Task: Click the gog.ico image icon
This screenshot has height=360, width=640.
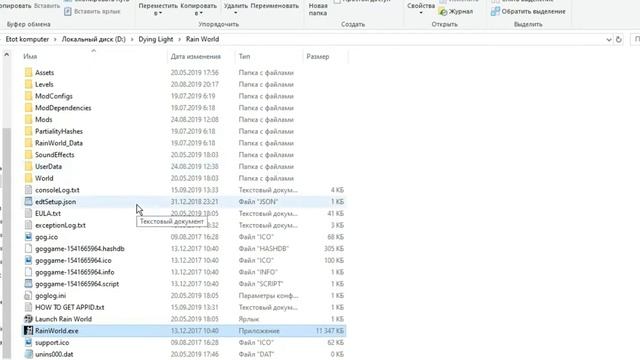Action: tap(28, 237)
